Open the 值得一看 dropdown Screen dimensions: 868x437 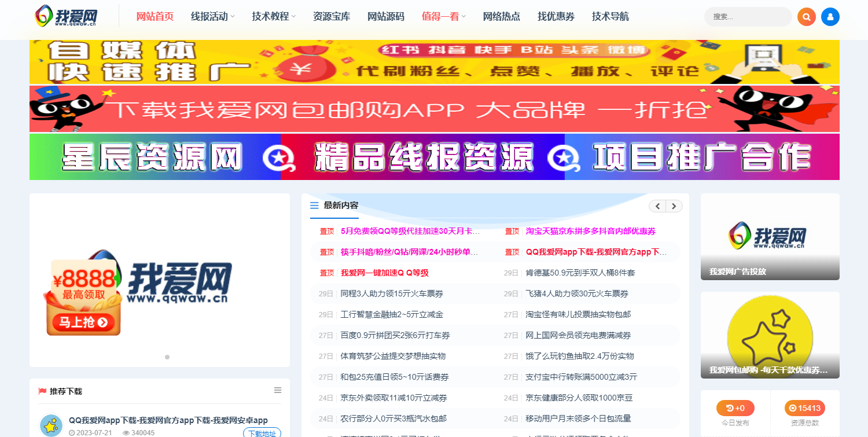coord(442,17)
